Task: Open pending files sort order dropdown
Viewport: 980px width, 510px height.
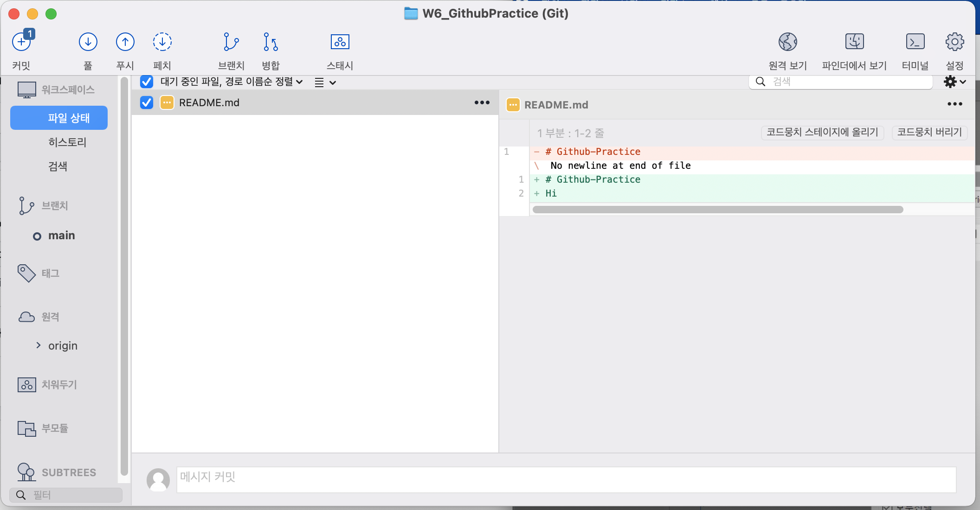Action: 231,82
